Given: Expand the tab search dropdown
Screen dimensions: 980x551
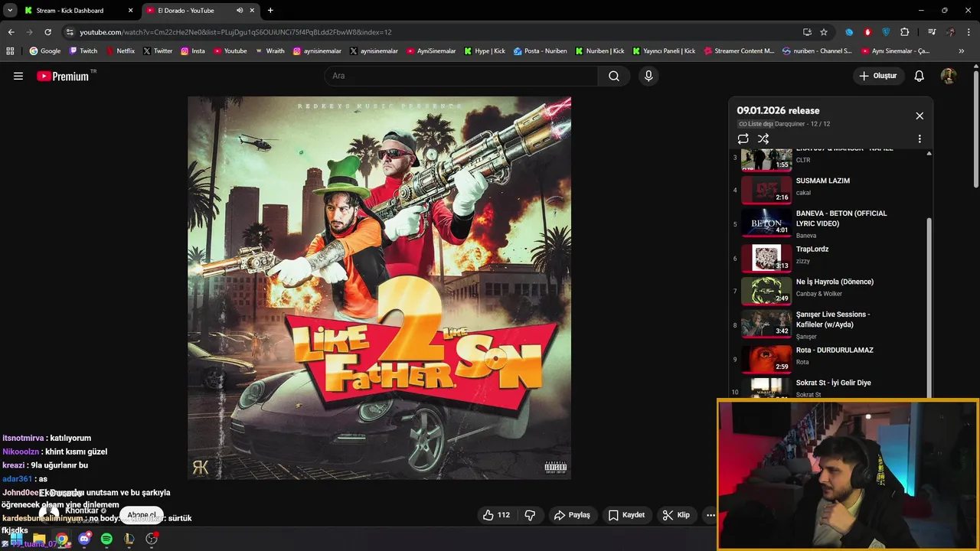Looking at the screenshot, I should coord(10,11).
